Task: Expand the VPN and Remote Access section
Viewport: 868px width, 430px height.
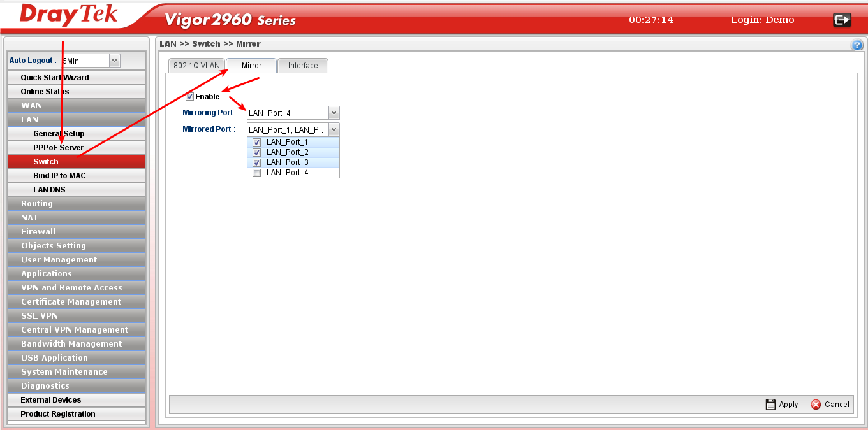Action: 71,288
